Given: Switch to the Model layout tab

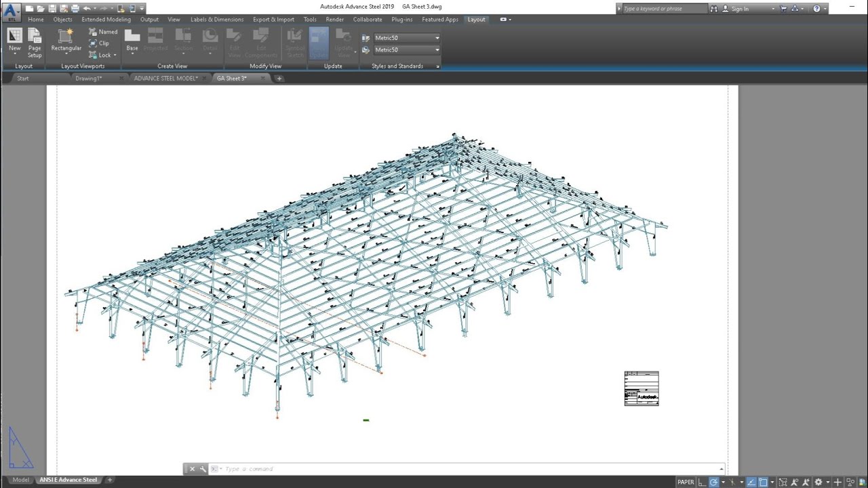Looking at the screenshot, I should coord(21,480).
